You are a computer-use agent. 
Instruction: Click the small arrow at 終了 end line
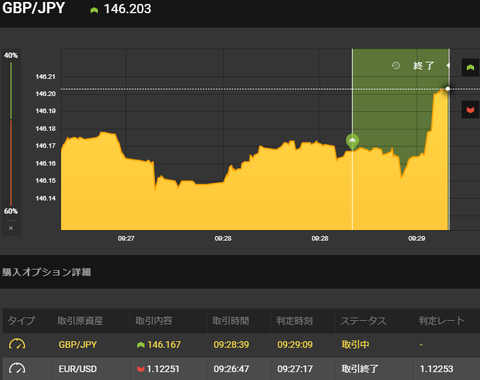click(x=448, y=65)
